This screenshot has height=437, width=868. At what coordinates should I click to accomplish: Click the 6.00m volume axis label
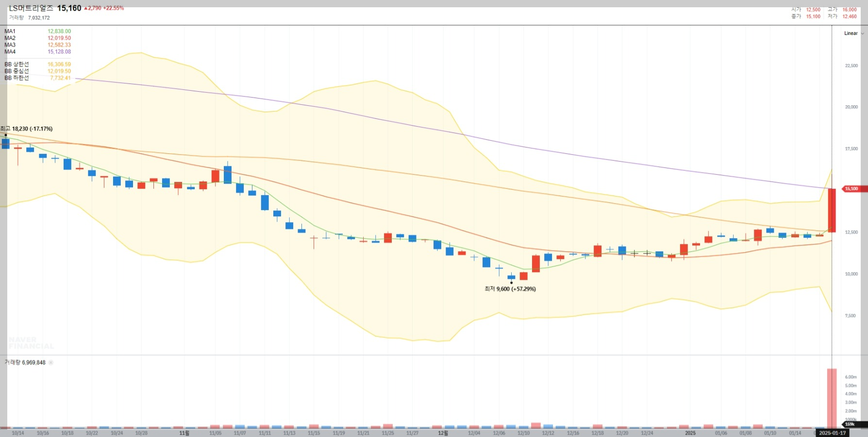[851, 377]
